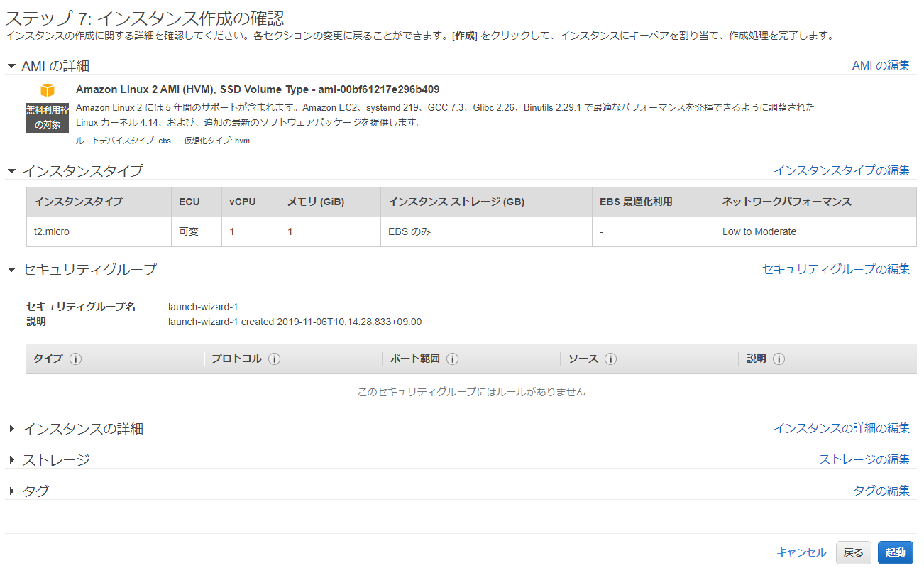Collapse the セキュリティグループ section
Image resolution: width=924 pixels, height=573 pixels.
pyautogui.click(x=11, y=270)
